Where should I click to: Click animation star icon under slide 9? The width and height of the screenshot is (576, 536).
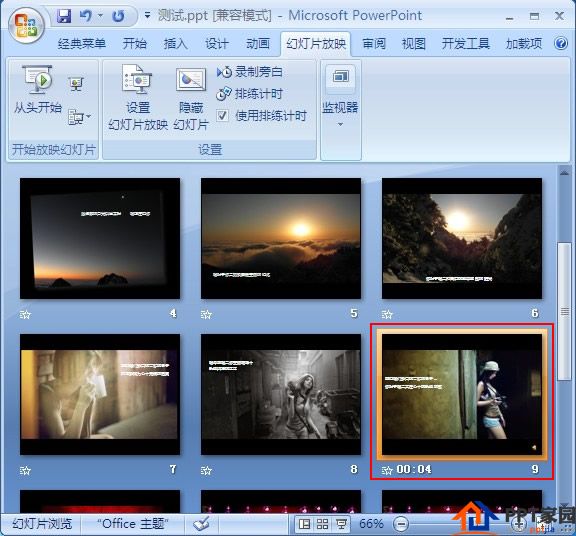[x=387, y=470]
